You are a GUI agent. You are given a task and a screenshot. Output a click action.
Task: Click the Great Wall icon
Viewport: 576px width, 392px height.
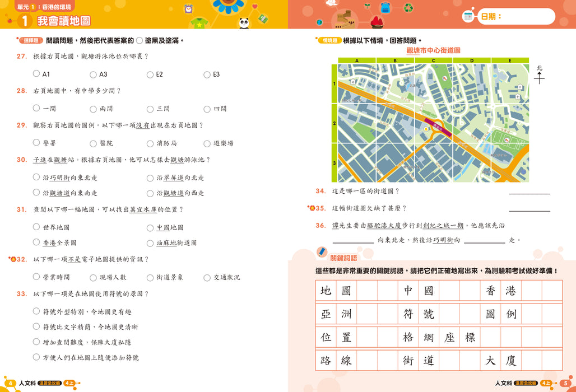click(344, 20)
